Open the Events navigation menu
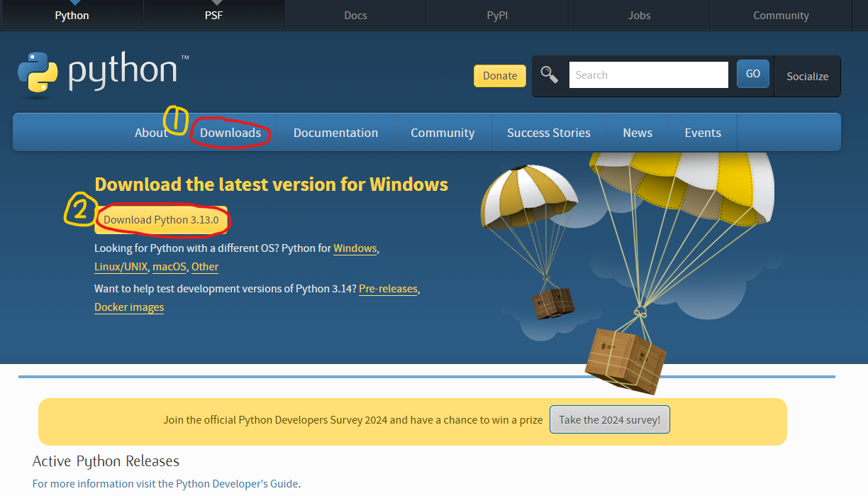The width and height of the screenshot is (868, 496). click(x=703, y=133)
